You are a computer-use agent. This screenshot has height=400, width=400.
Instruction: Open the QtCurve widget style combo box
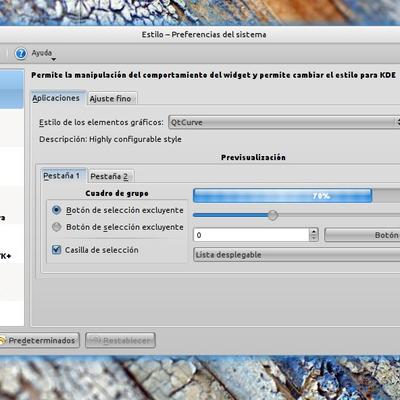284,122
